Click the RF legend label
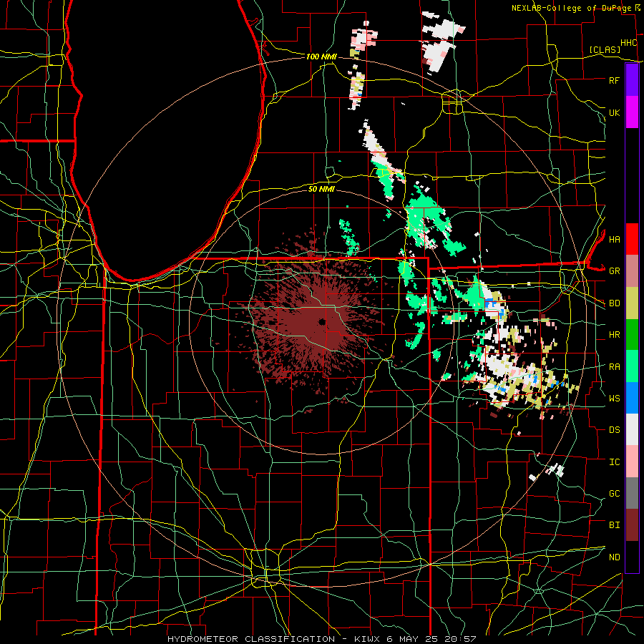Viewport: 644px width, 644px height. point(614,80)
